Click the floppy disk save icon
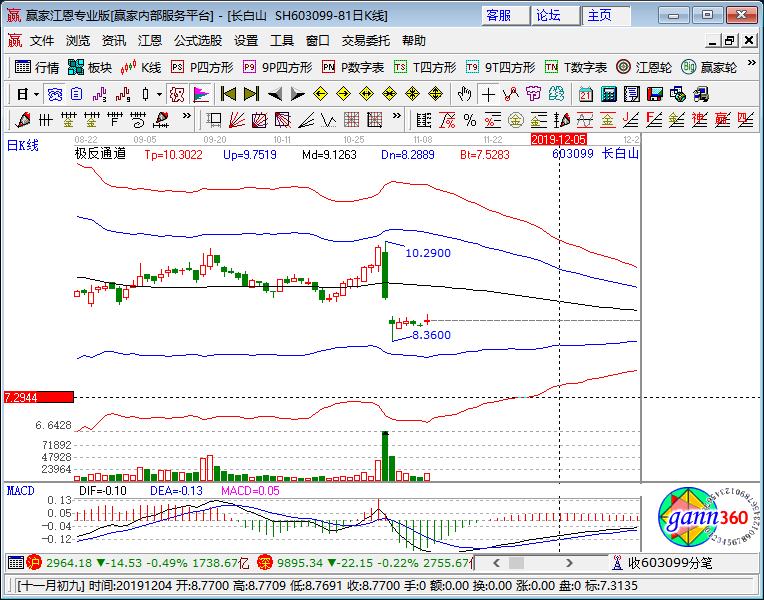The height and width of the screenshot is (600, 764). point(655,94)
